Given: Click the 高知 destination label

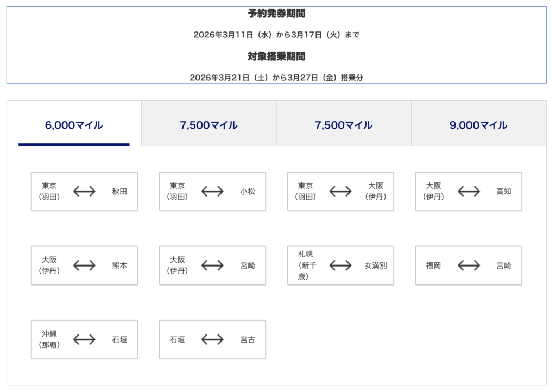Looking at the screenshot, I should pyautogui.click(x=504, y=192).
